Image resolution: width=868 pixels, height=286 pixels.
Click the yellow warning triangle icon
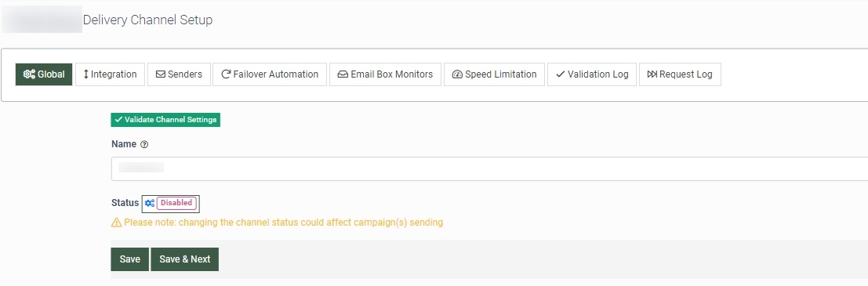pyautogui.click(x=116, y=223)
